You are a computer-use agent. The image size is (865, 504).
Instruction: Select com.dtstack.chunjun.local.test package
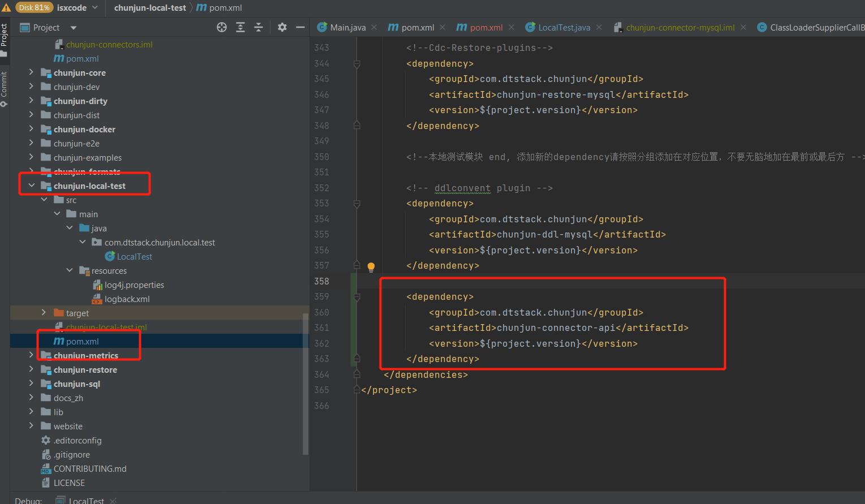click(160, 243)
